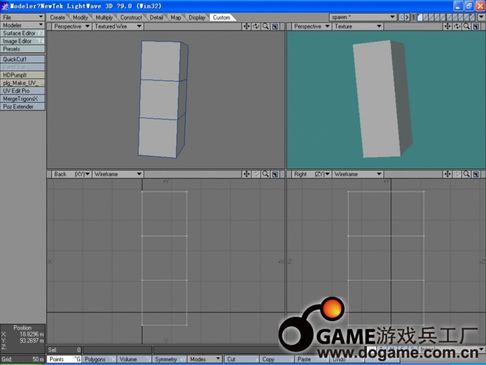Launch the UV Edit Pro plugin
Viewport: 486px width, 365px height.
coord(23,91)
